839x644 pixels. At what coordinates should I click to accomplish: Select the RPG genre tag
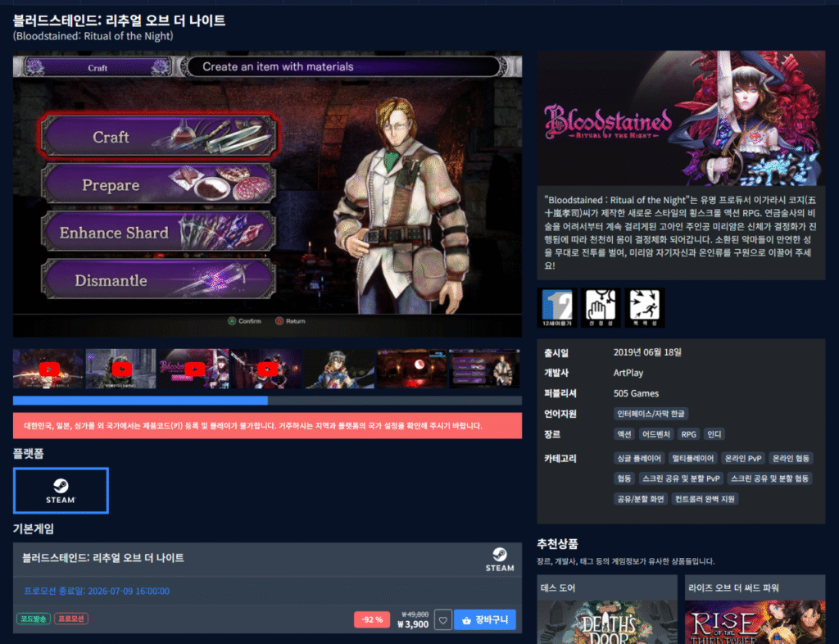pos(688,434)
